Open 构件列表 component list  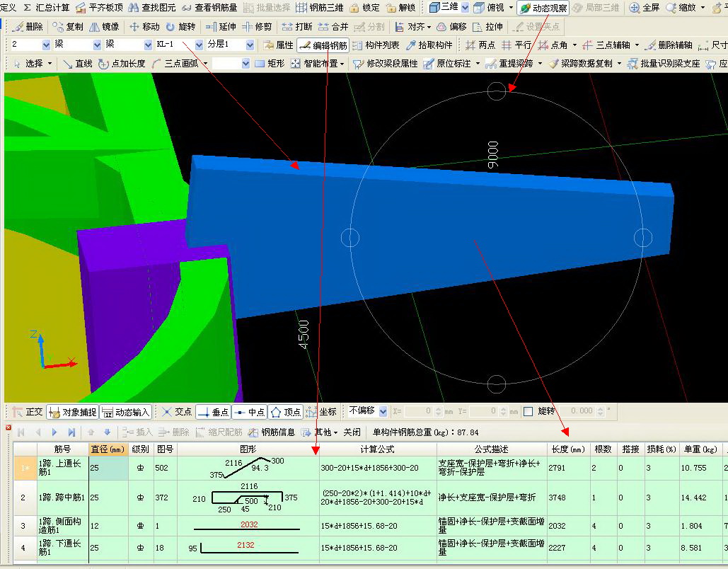(x=376, y=45)
